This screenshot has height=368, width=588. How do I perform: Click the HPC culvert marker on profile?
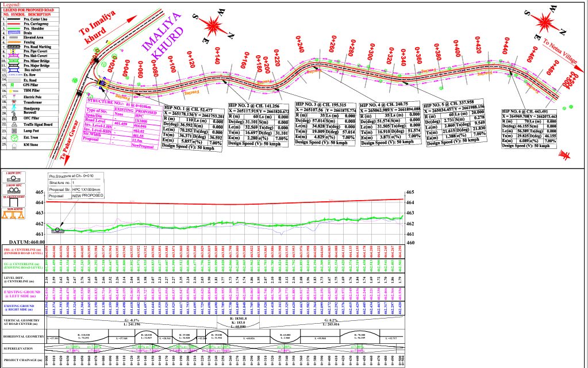pyautogui.click(x=57, y=231)
